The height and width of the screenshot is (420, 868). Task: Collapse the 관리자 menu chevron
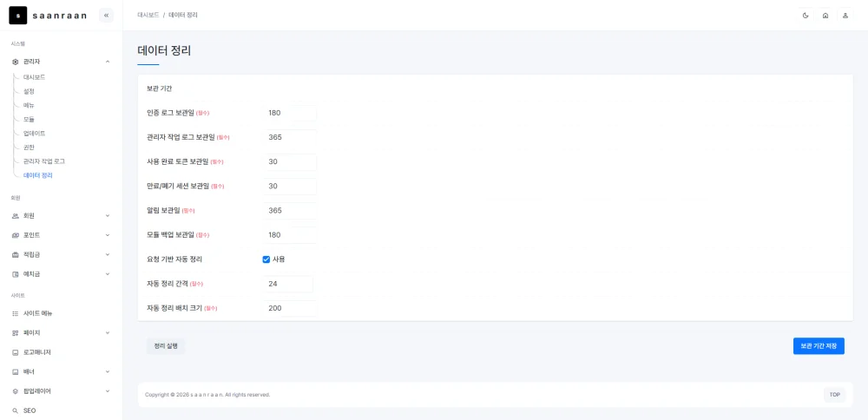pos(108,62)
